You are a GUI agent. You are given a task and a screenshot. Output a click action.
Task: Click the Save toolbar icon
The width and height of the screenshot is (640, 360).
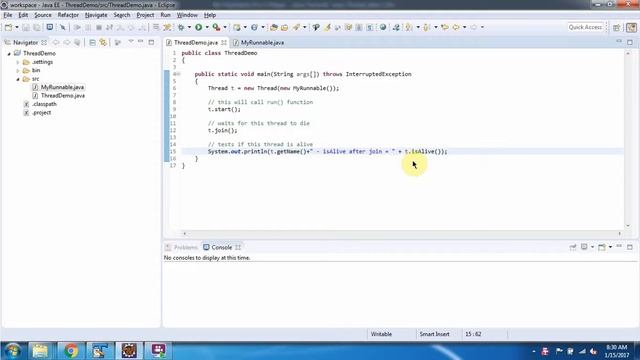point(26,27)
